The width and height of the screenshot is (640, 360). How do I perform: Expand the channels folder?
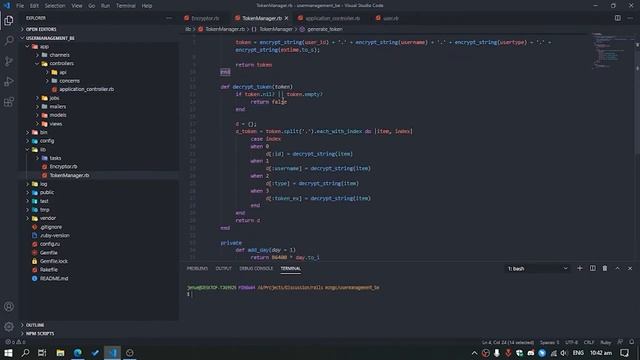coord(60,55)
